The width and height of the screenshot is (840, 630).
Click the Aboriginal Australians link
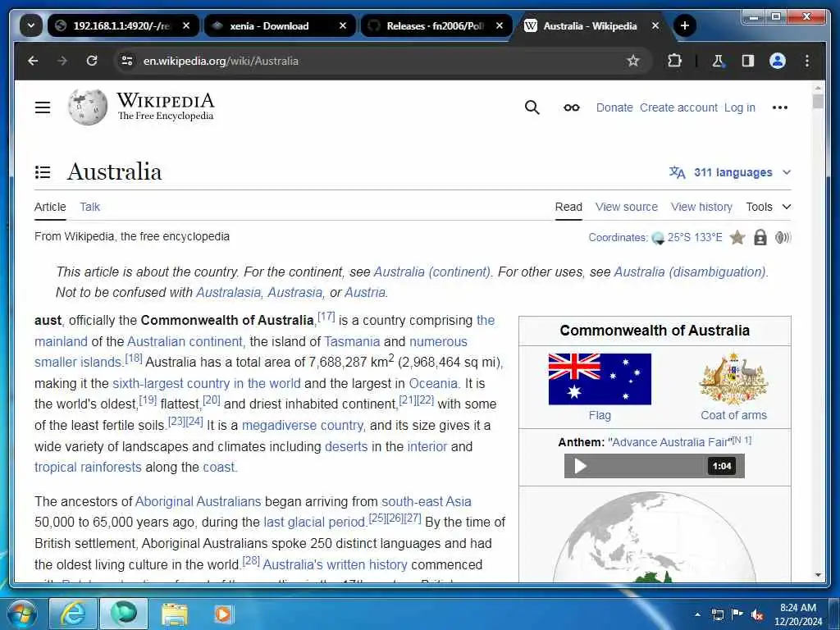click(199, 501)
